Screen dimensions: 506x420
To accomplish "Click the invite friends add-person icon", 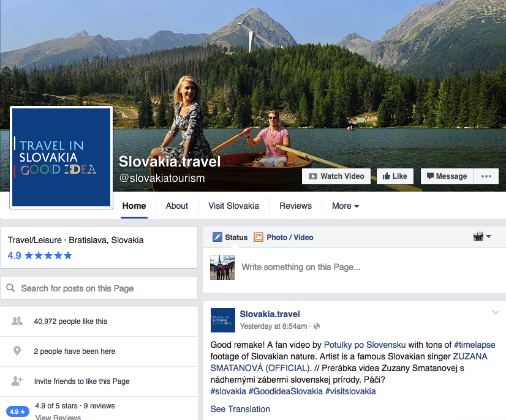I will (17, 381).
